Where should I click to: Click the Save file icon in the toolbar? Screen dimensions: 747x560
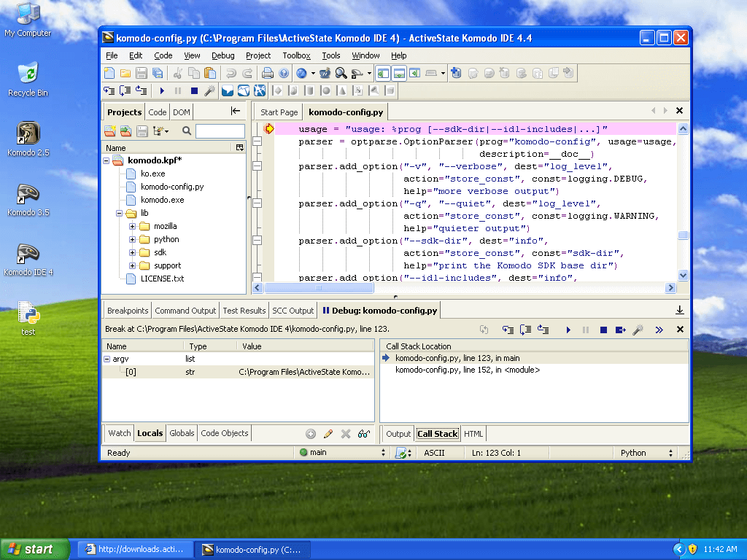(142, 73)
